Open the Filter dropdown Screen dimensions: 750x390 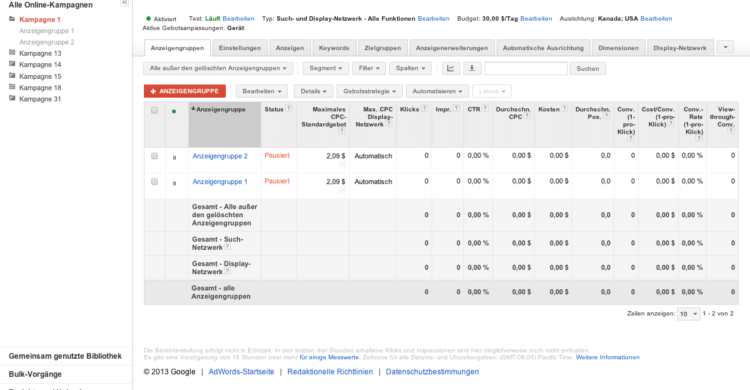point(369,68)
